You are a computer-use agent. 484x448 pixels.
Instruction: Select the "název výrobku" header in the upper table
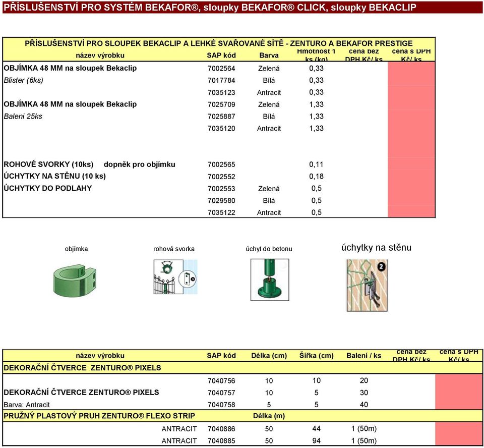(100, 55)
